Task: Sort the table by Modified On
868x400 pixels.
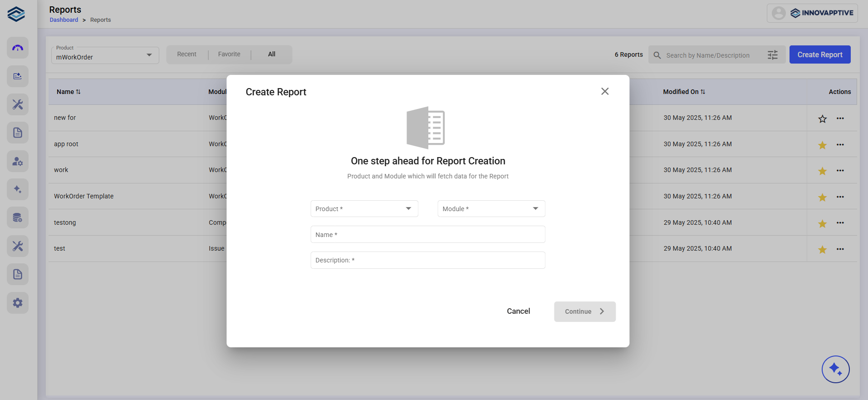Action: tap(684, 92)
